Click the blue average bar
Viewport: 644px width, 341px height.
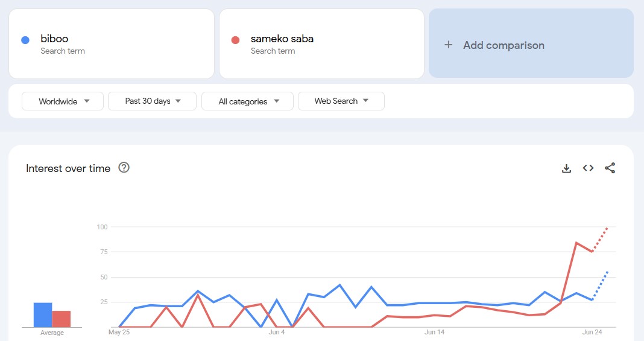pyautogui.click(x=43, y=314)
